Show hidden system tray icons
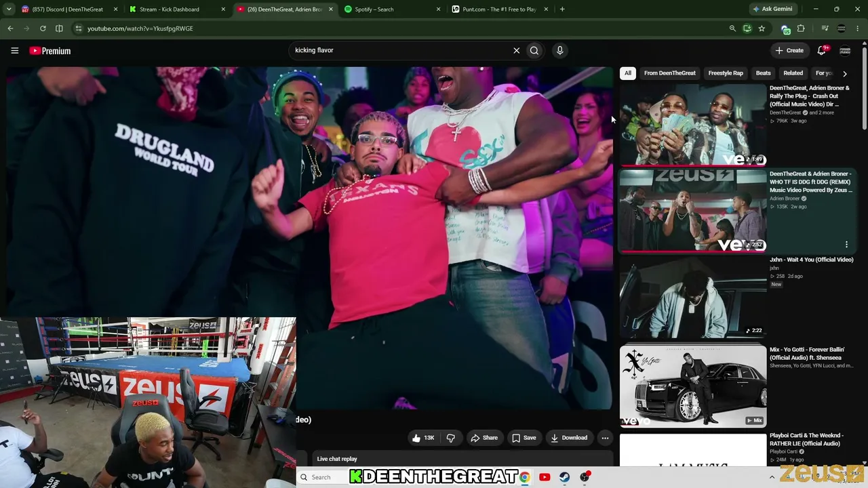This screenshot has height=488, width=868. tap(772, 477)
